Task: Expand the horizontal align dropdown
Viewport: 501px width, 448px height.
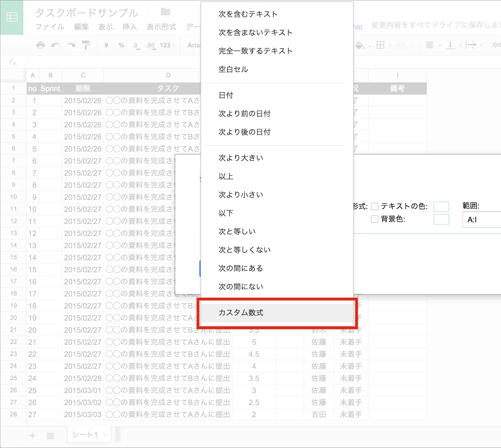Action: pyautogui.click(x=433, y=45)
